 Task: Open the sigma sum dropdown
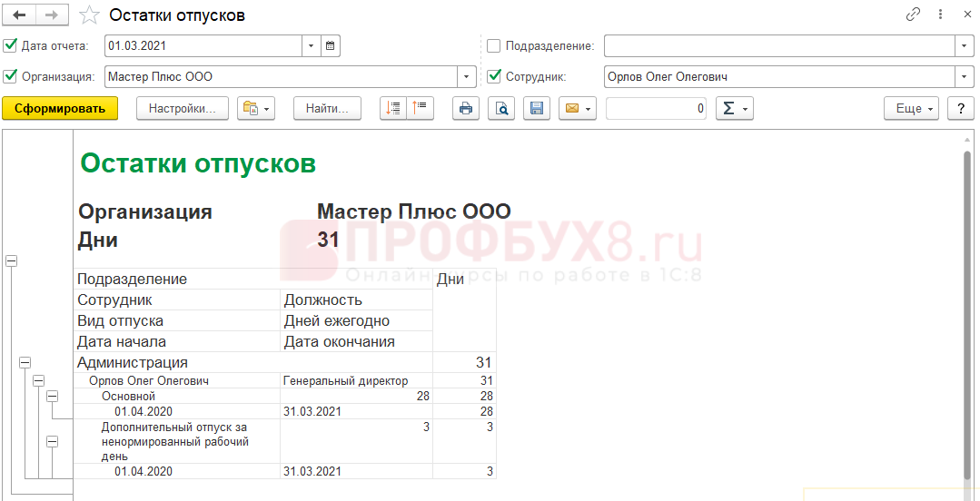[x=735, y=108]
